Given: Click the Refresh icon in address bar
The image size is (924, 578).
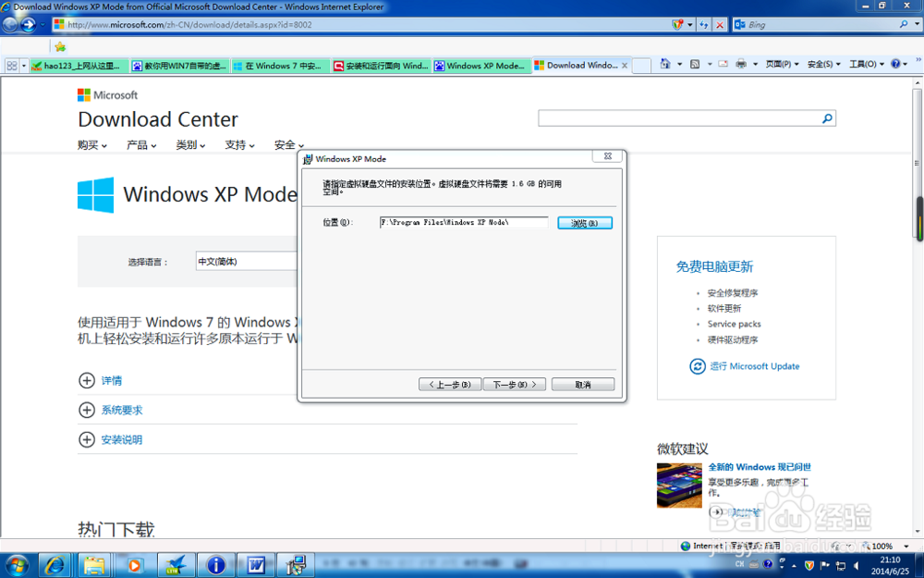Looking at the screenshot, I should coord(703,25).
